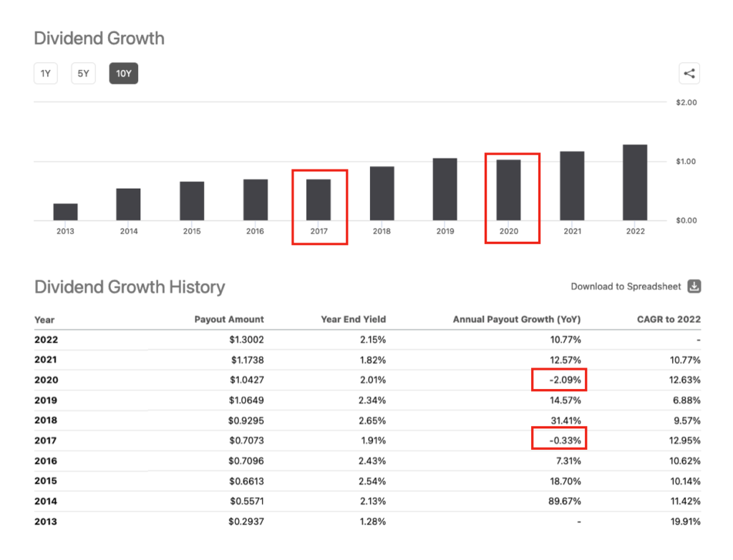This screenshot has width=733, height=560.
Task: Click the Year End Yield header
Action: tap(353, 320)
